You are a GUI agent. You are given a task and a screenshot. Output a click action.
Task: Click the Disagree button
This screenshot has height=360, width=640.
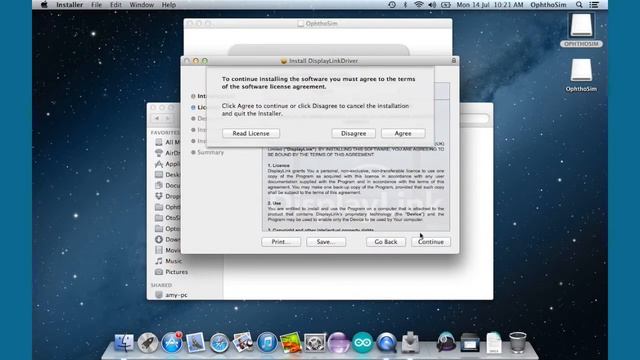353,133
